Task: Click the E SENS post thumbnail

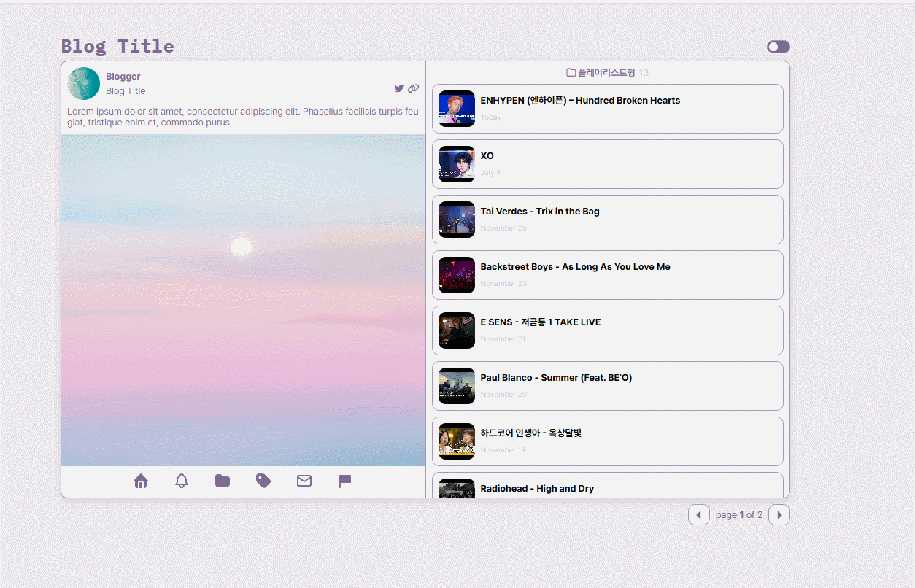Action: tap(457, 330)
